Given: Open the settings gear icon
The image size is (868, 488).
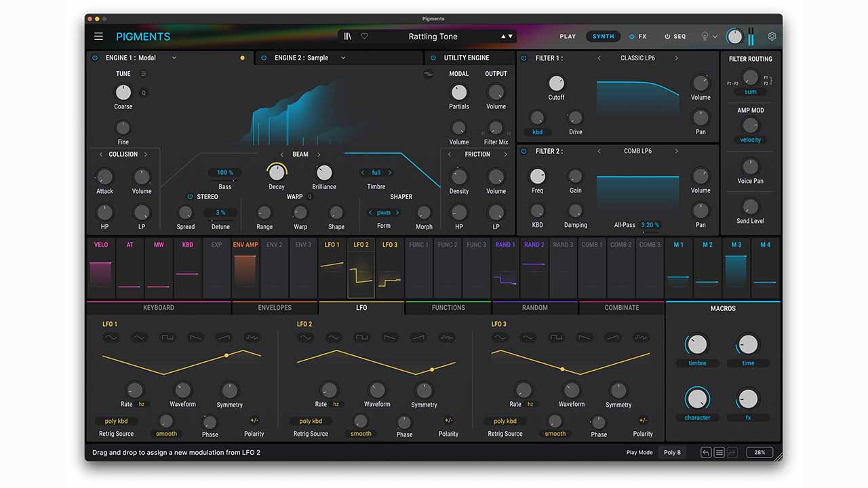Looking at the screenshot, I should pos(772,37).
